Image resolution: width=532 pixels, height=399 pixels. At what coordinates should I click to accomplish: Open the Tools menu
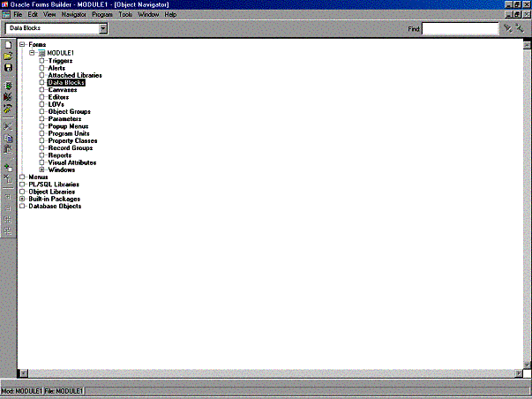coord(125,15)
